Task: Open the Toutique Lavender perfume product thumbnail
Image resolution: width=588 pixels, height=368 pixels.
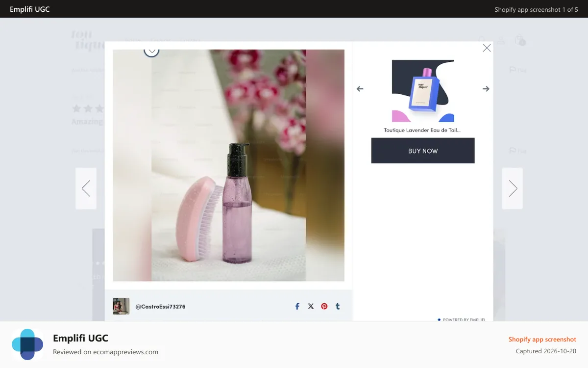Action: coord(423,91)
